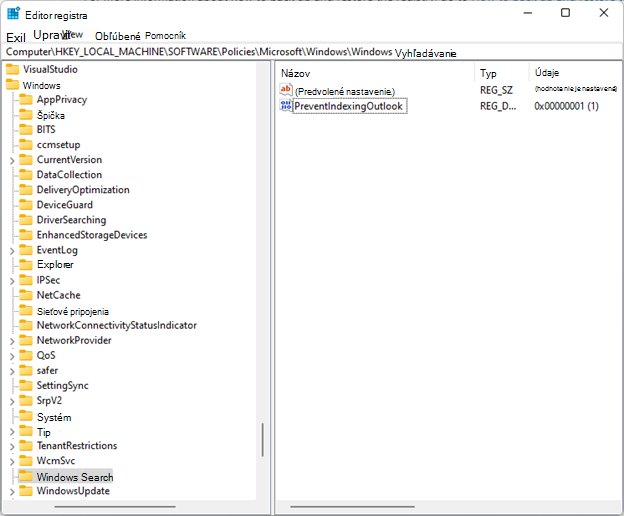Image resolution: width=624 pixels, height=516 pixels.
Task: Select the Windows folder icon in the tree
Action: (x=12, y=85)
